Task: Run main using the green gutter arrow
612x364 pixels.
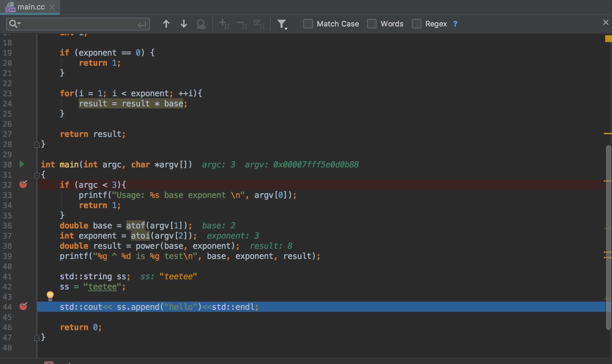Action: point(22,164)
